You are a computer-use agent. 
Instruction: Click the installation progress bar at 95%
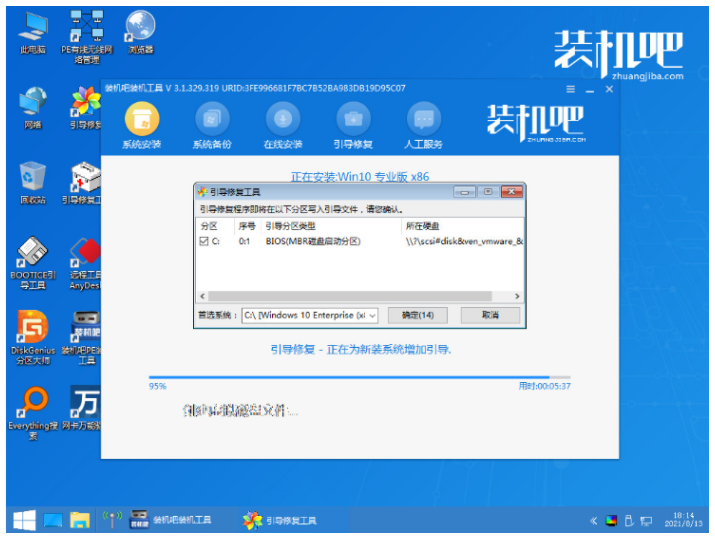[x=359, y=378]
